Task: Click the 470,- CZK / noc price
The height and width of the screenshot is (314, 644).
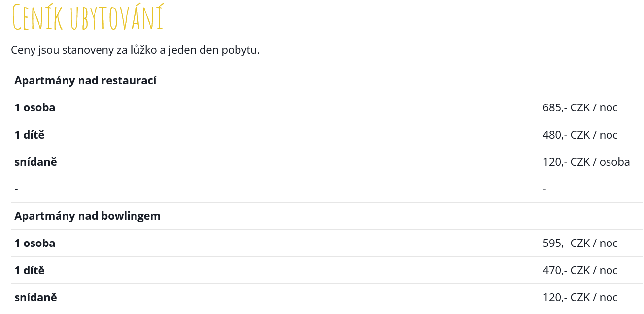Action: pyautogui.click(x=580, y=270)
